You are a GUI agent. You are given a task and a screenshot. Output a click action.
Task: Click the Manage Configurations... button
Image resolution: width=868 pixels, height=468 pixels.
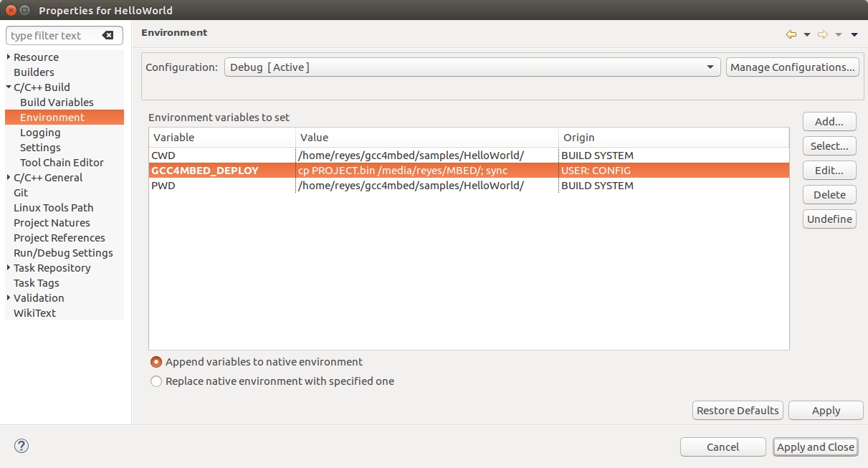(792, 67)
